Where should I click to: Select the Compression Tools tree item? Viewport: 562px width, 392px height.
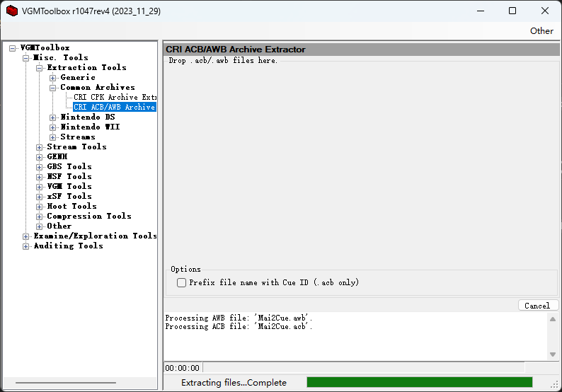pos(88,216)
